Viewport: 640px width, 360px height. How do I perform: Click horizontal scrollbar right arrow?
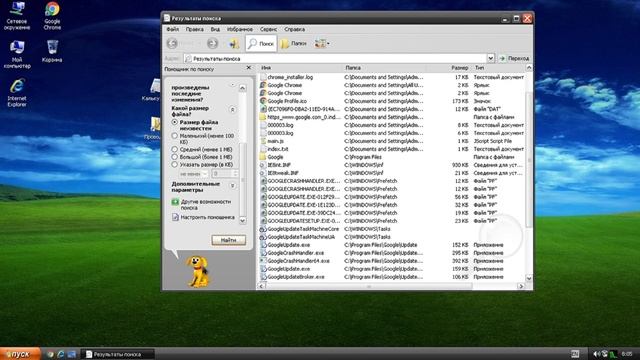click(x=521, y=286)
